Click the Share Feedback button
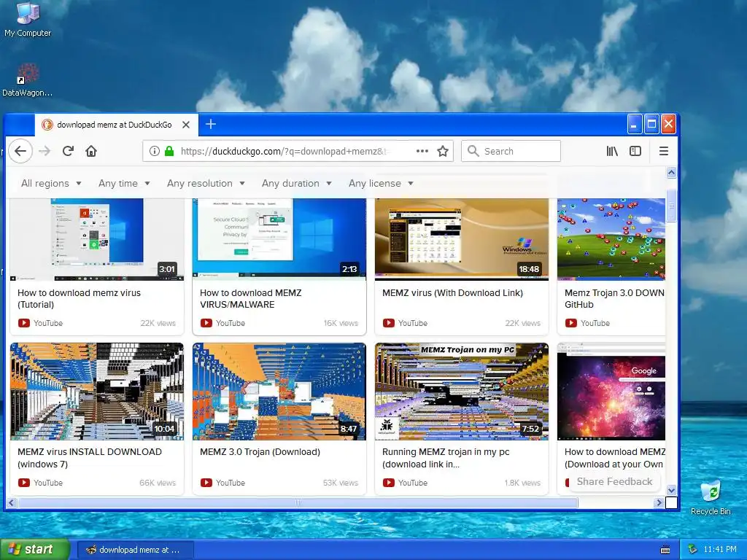 [614, 481]
